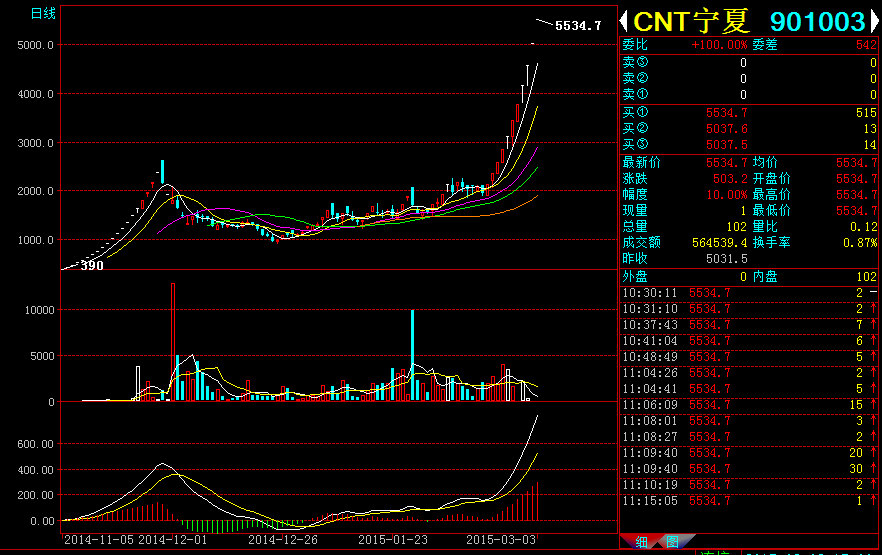
Task: Click the 委差 value 542
Action: (866, 45)
